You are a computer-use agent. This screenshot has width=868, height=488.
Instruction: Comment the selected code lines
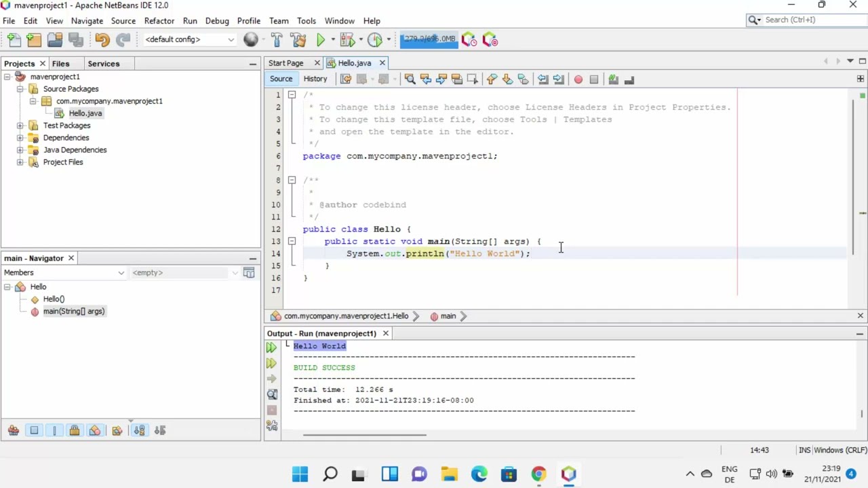pyautogui.click(x=613, y=79)
